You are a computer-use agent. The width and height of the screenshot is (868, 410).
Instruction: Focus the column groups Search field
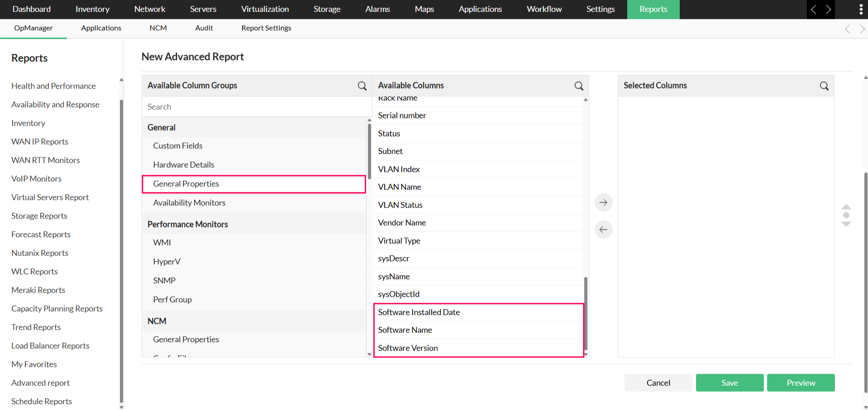coord(256,107)
